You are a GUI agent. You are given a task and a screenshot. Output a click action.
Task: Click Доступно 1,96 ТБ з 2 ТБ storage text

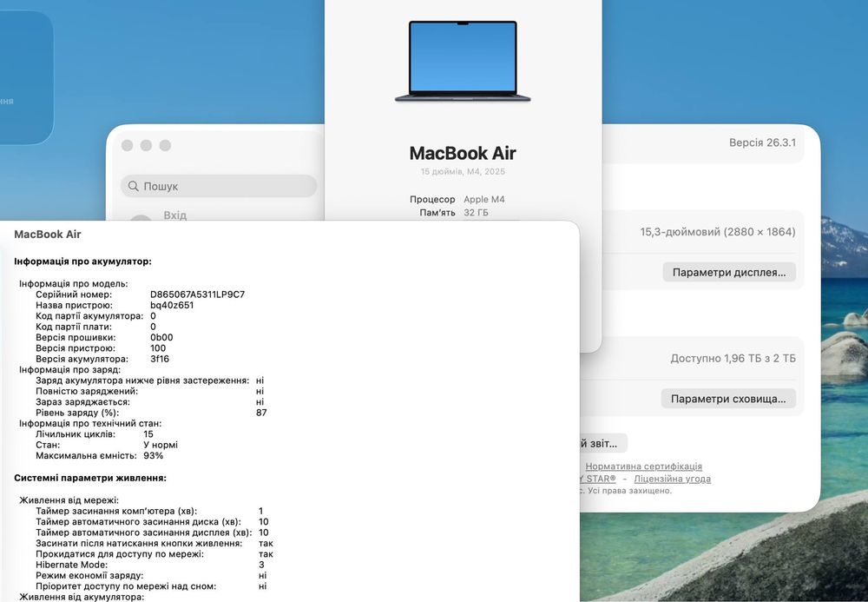(733, 358)
